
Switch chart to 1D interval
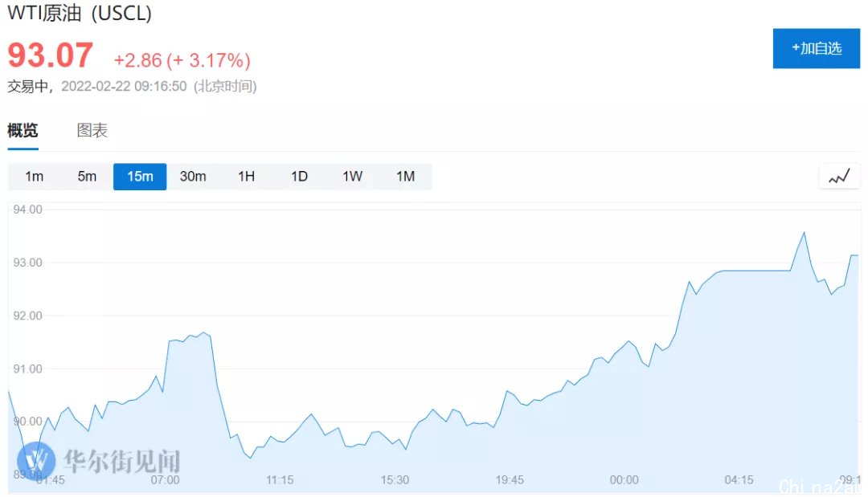300,177
